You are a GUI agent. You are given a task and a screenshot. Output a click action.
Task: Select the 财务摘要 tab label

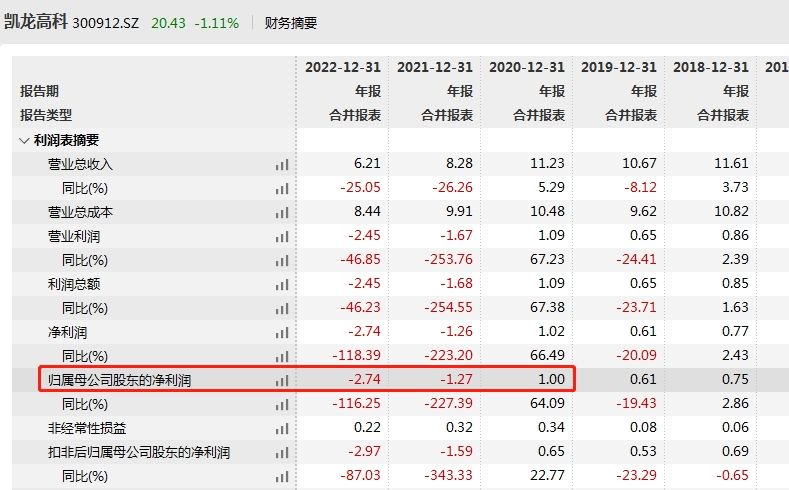291,23
